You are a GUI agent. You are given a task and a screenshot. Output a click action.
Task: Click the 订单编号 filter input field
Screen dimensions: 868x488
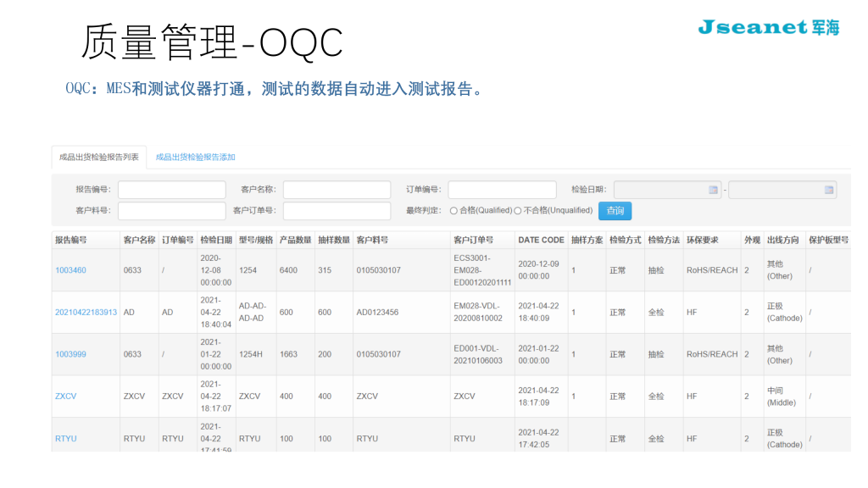tap(502, 190)
